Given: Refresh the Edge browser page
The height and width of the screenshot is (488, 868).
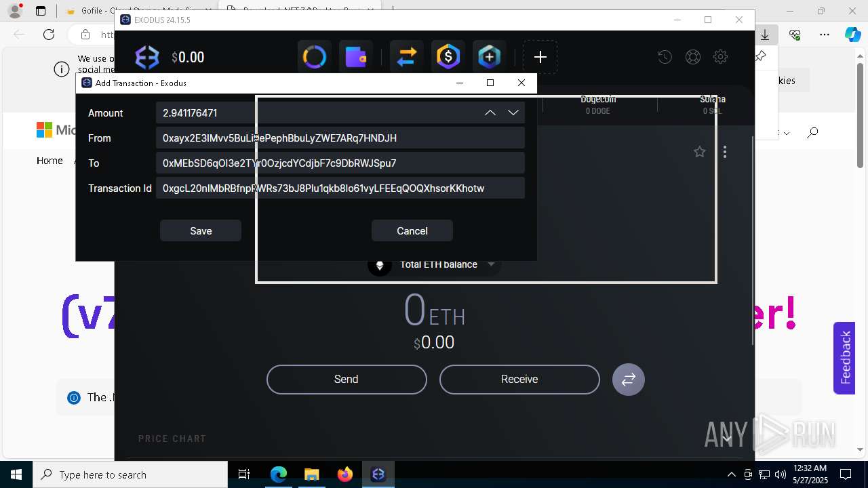Looking at the screenshot, I should tap(49, 35).
